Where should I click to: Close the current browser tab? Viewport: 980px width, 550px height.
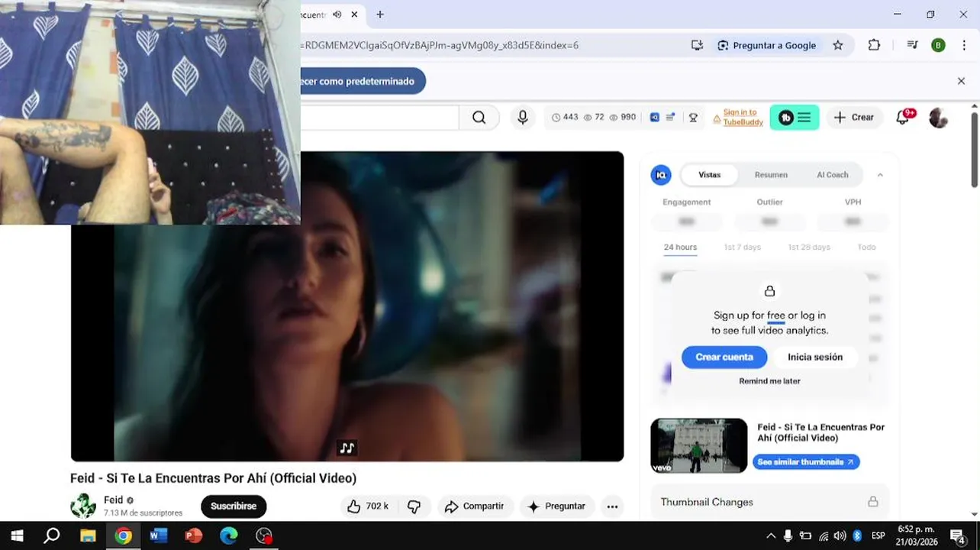pos(355,15)
